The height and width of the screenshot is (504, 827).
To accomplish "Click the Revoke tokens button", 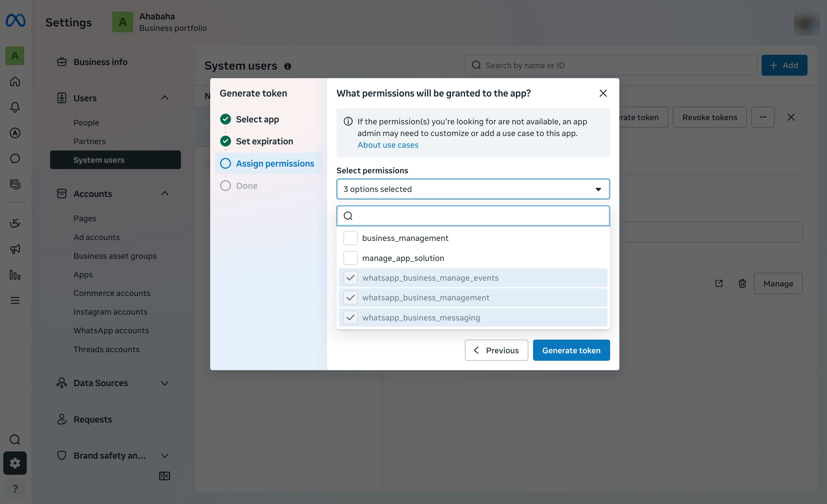I will pos(710,117).
